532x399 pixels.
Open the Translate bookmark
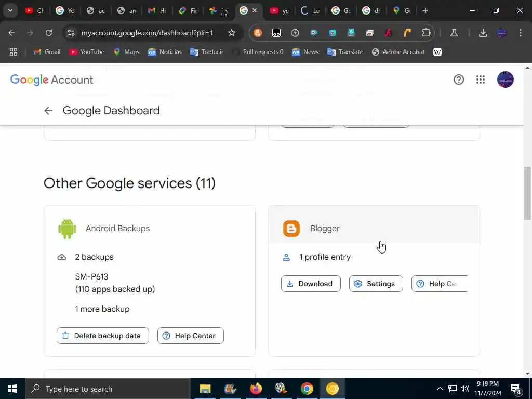tap(345, 52)
